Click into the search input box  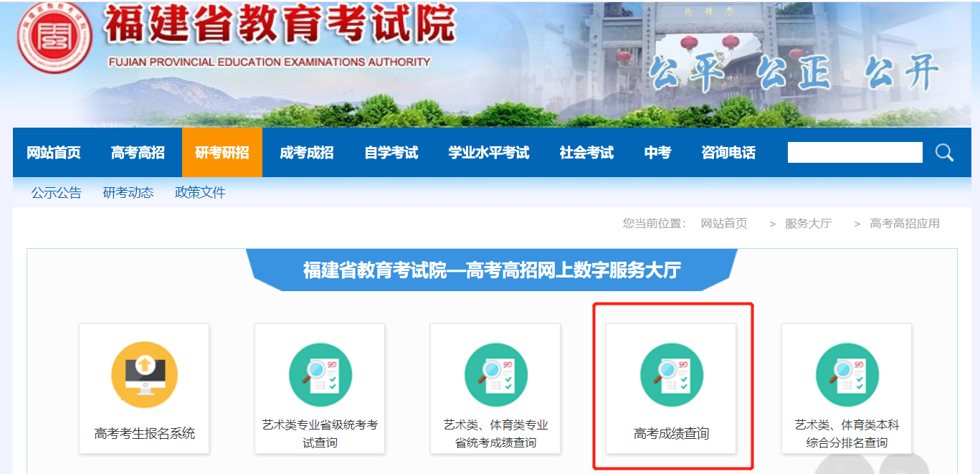click(x=855, y=152)
